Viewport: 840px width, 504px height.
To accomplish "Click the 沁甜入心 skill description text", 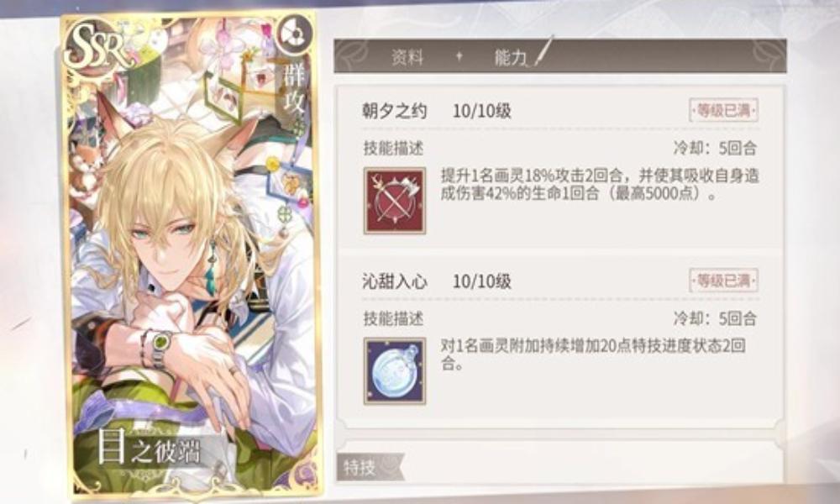I will [x=592, y=354].
